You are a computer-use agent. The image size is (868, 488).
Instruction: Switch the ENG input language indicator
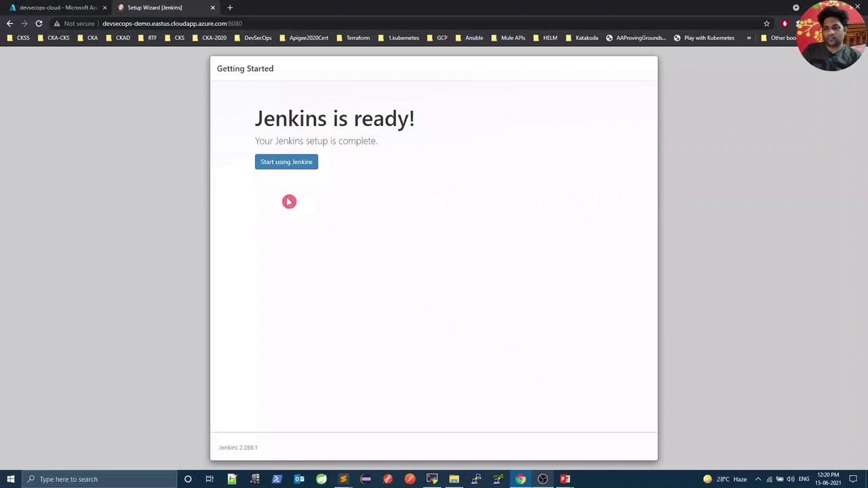[804, 479]
